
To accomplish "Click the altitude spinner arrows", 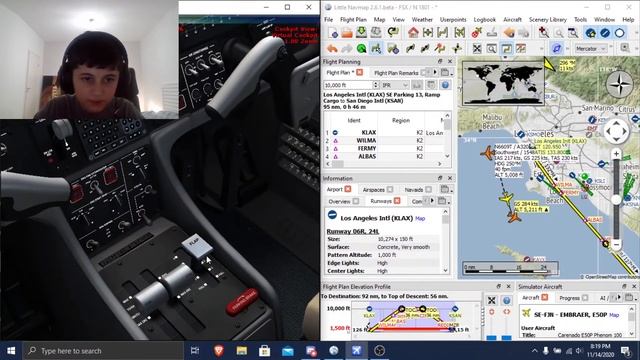I will (376, 85).
